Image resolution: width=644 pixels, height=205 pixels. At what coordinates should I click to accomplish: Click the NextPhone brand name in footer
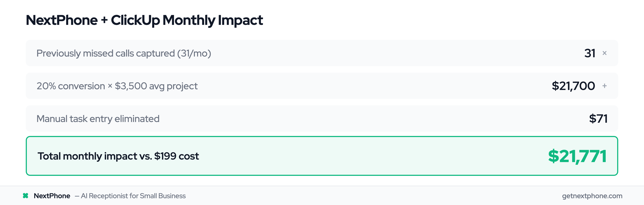[52, 196]
